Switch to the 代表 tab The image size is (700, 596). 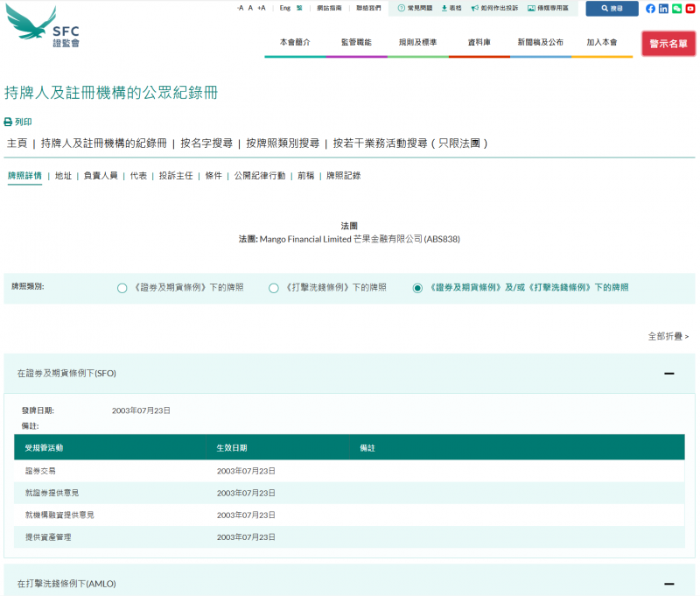pos(138,176)
